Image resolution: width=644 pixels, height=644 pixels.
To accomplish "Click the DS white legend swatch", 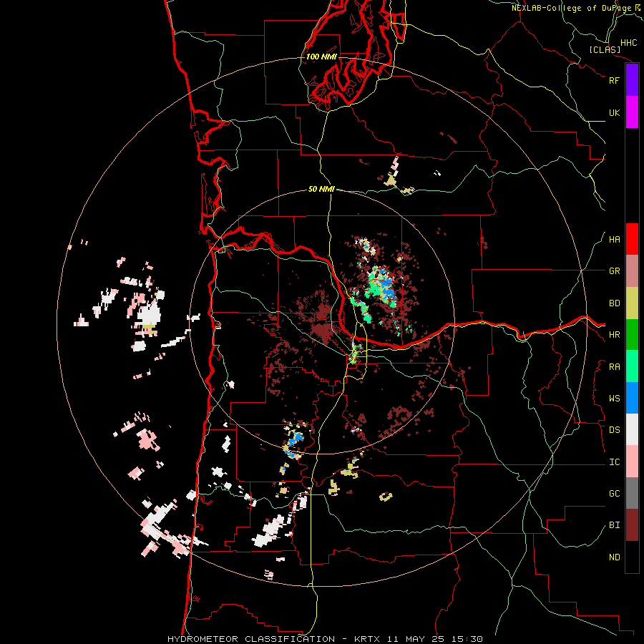I will [632, 429].
